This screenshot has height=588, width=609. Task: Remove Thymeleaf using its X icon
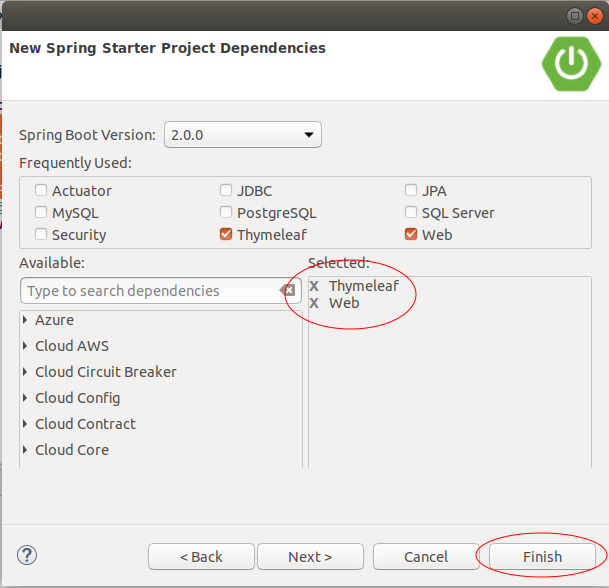[x=314, y=286]
